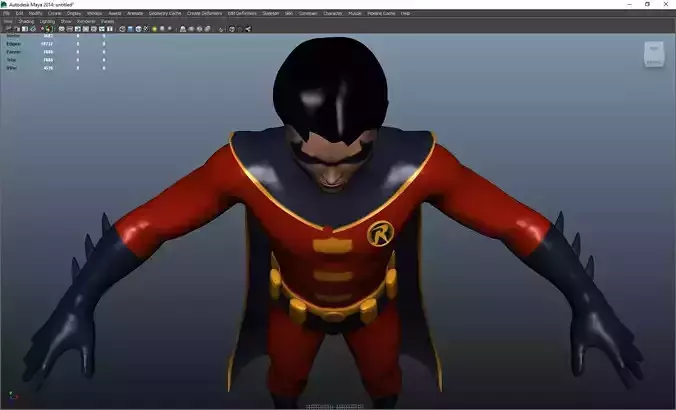This screenshot has height=410, width=676.
Task: Open the Display menu
Action: pos(74,13)
